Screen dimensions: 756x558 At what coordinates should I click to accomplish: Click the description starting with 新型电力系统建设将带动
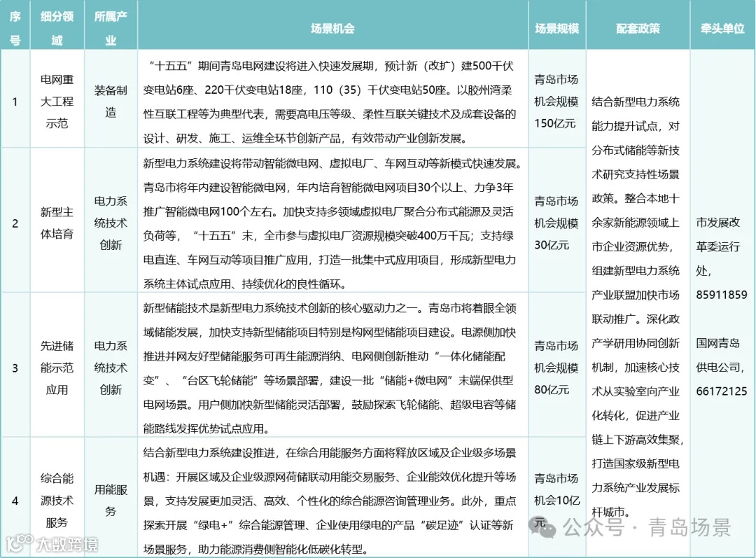pos(332,223)
